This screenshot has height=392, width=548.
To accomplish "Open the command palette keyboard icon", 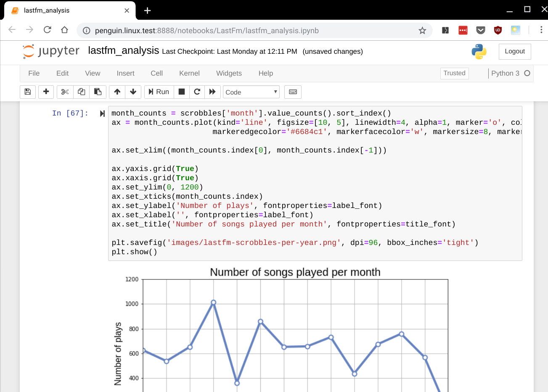I will click(x=293, y=92).
